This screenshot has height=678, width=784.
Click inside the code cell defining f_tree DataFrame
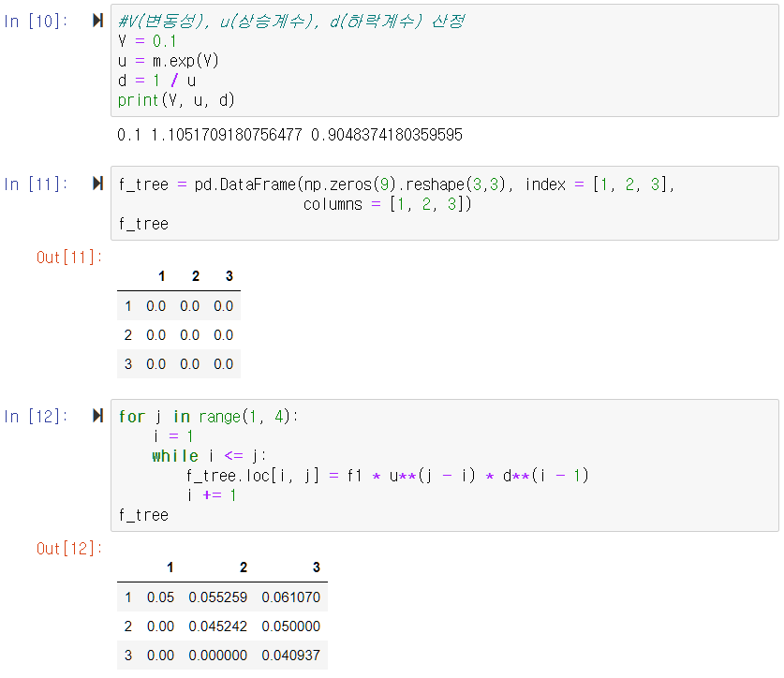click(x=445, y=203)
